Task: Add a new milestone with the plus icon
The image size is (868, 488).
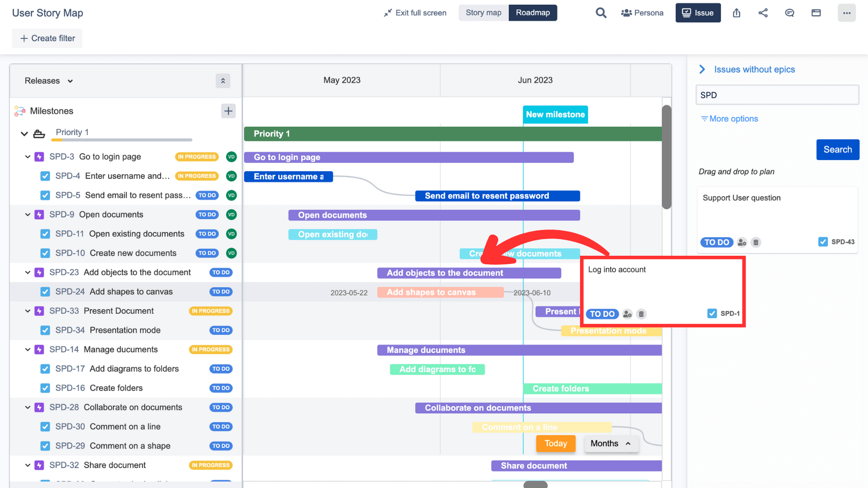Action: click(228, 111)
